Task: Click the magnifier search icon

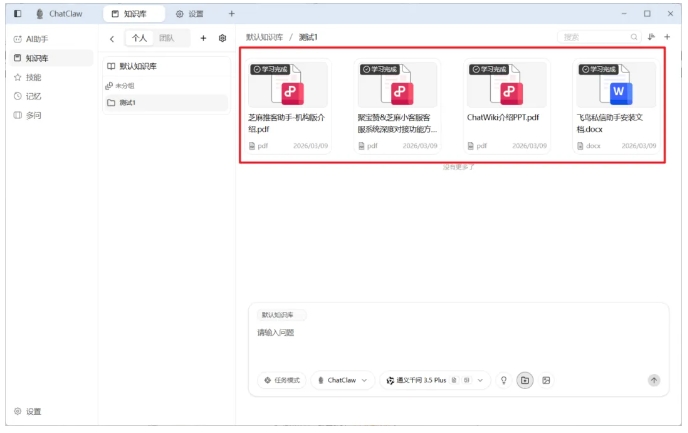Action: (634, 37)
